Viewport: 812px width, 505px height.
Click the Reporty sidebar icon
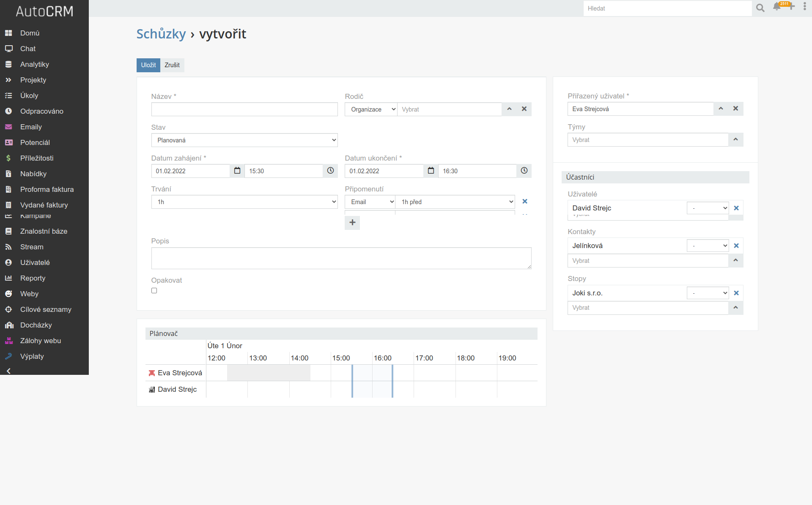tap(9, 278)
